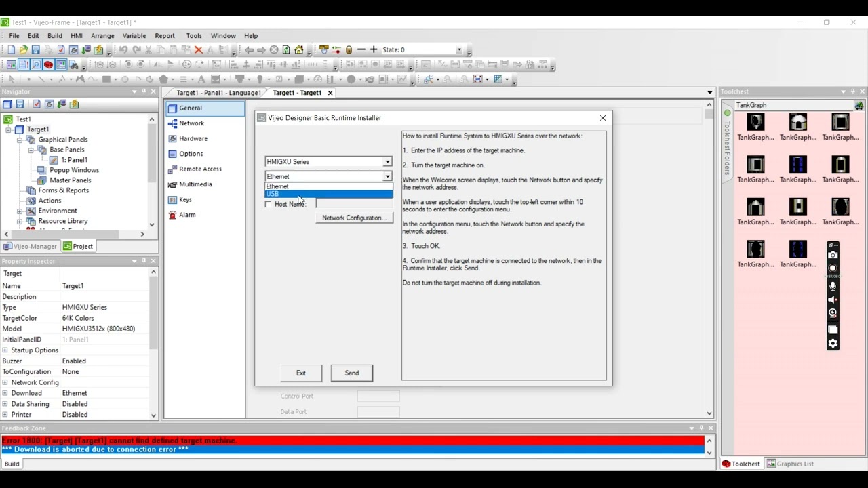Expand the Environment tree node

pos(20,211)
